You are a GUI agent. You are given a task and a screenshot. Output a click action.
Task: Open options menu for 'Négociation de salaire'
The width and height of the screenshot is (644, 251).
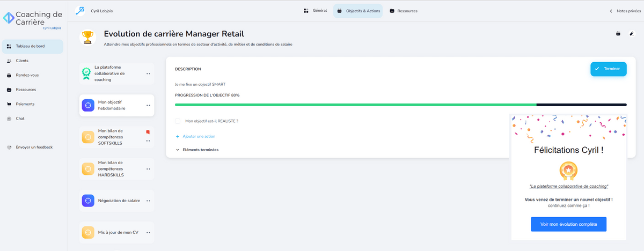pyautogui.click(x=148, y=201)
